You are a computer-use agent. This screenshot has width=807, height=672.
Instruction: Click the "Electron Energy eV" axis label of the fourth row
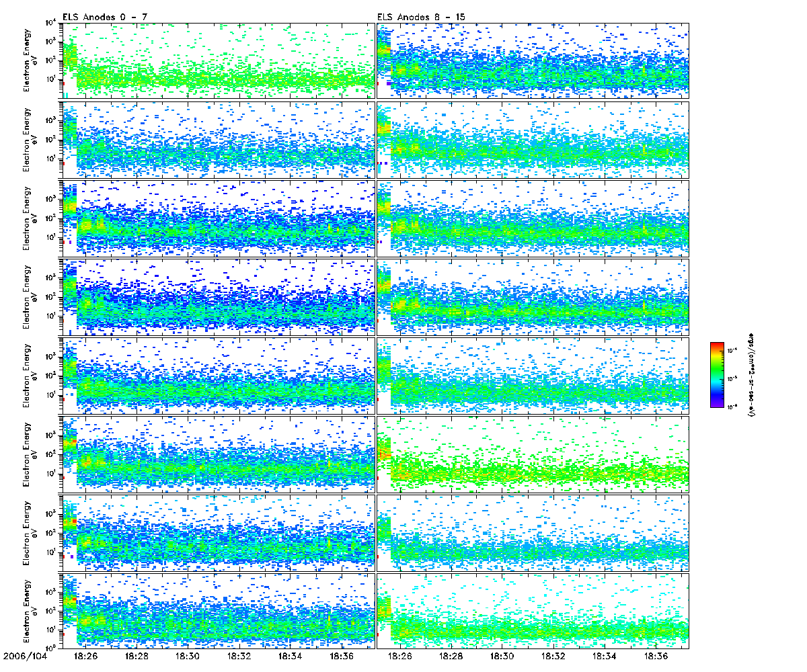click(31, 296)
